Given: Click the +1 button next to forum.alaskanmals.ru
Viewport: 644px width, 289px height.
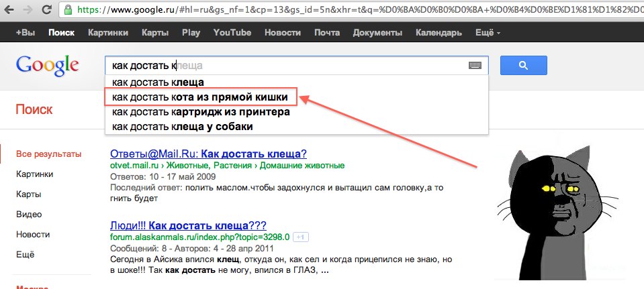Looking at the screenshot, I should [x=300, y=237].
